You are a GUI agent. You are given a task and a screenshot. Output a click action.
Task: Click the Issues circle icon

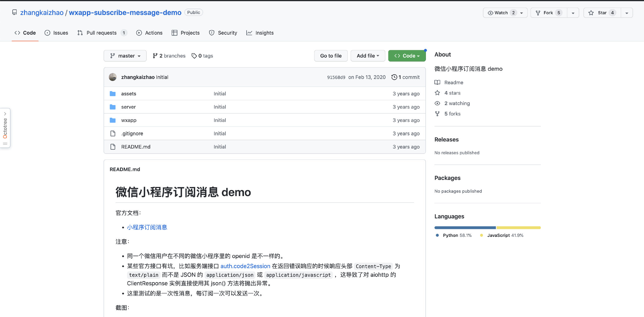(47, 33)
